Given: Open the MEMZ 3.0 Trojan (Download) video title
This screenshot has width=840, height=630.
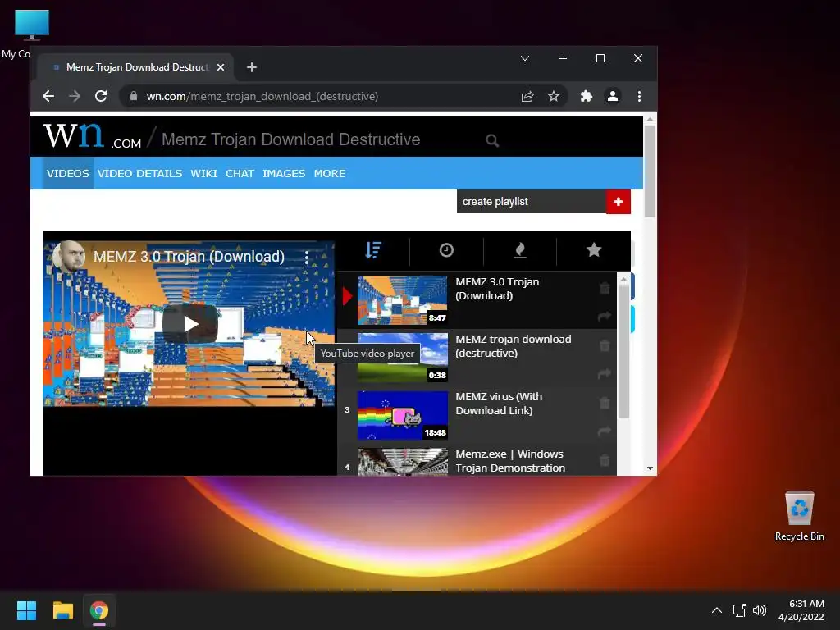Looking at the screenshot, I should click(189, 257).
